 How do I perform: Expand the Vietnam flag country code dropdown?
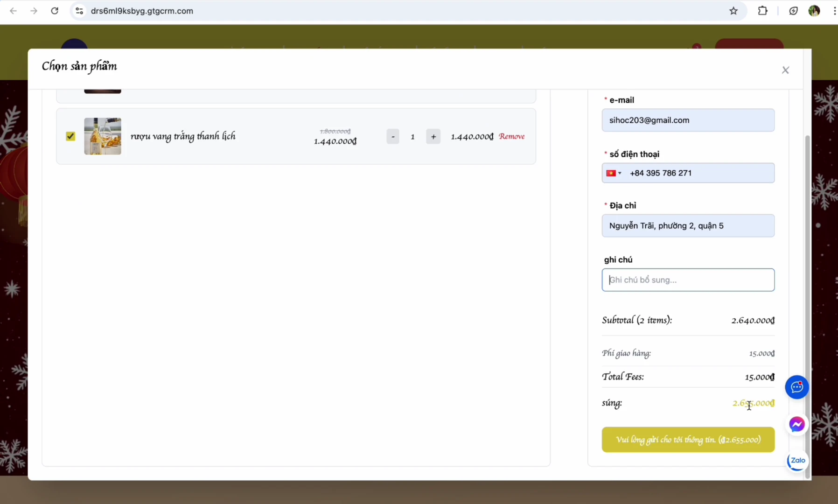pyautogui.click(x=614, y=173)
